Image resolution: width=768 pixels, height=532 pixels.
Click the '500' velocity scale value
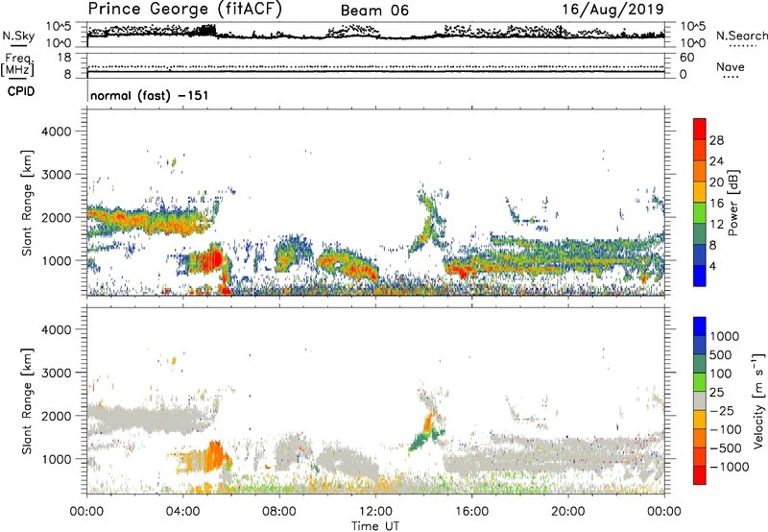[x=721, y=354]
